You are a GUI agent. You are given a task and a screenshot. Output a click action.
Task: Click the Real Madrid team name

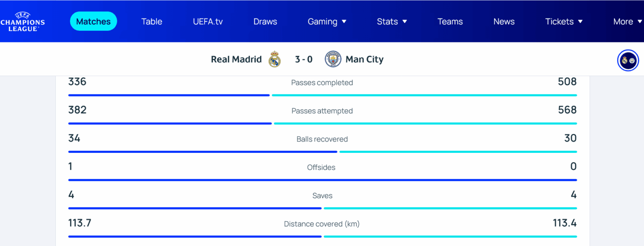(x=236, y=59)
